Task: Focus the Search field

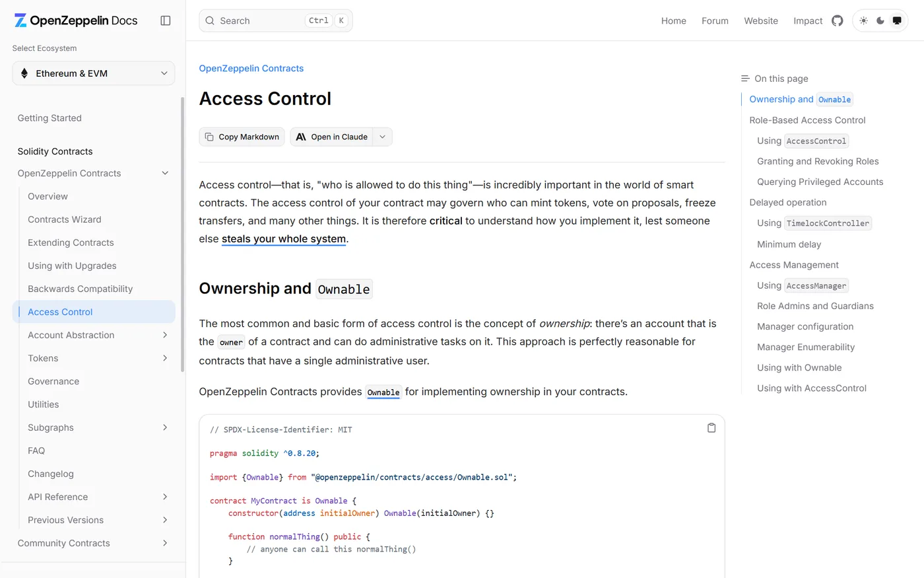Action: pyautogui.click(x=276, y=20)
